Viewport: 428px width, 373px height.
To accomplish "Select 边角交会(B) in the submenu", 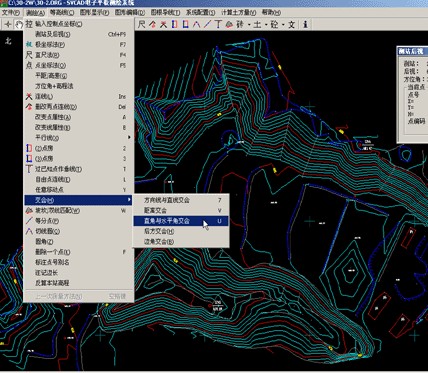I will click(x=181, y=241).
